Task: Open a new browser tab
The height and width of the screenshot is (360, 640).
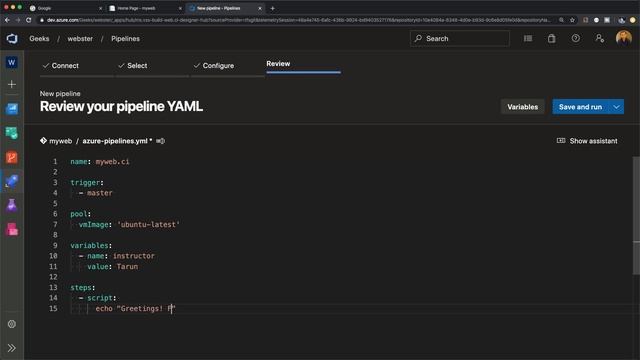Action: point(272,8)
